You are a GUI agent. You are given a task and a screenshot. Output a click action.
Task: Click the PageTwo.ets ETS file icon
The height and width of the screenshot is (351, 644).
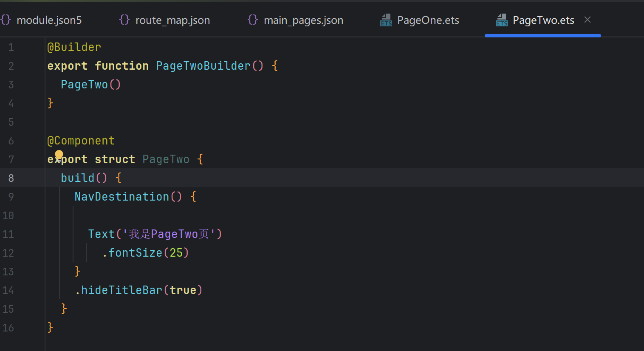point(502,20)
